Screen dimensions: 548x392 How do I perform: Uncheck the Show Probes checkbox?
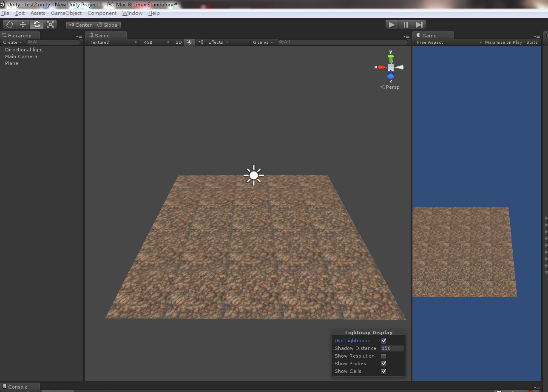click(383, 364)
